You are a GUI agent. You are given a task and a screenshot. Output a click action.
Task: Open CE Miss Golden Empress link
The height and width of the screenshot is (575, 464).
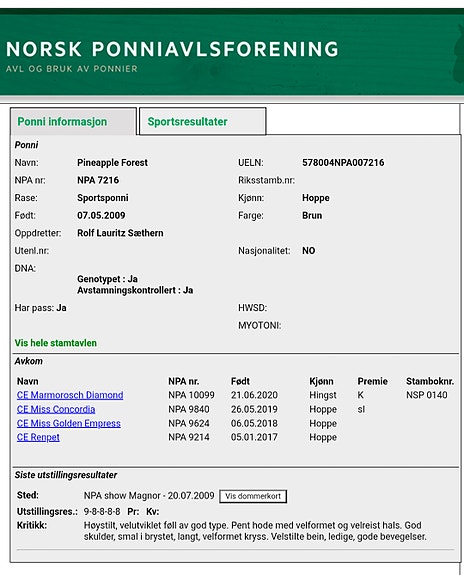(69, 423)
